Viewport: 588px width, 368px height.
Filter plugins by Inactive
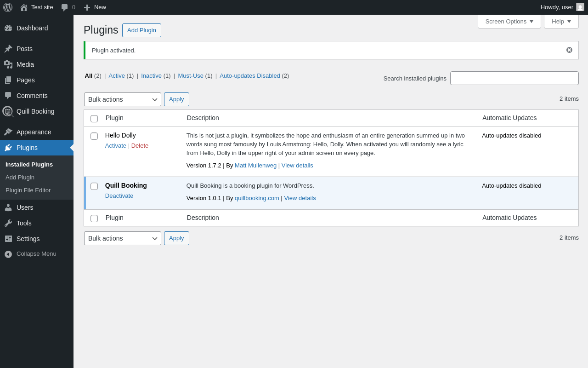coord(151,76)
